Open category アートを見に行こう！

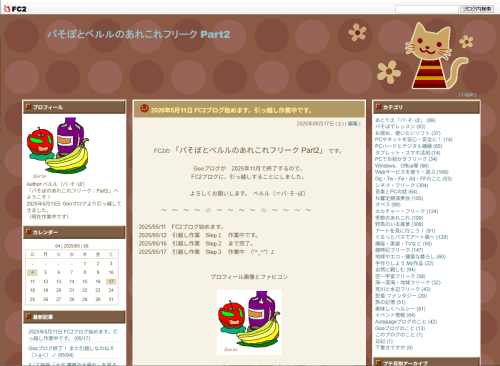click(405, 231)
